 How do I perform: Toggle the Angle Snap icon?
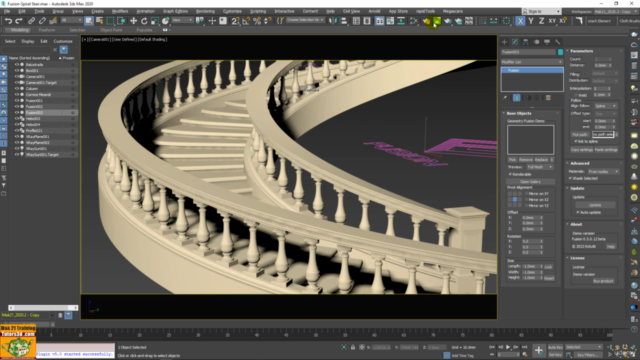click(x=246, y=21)
